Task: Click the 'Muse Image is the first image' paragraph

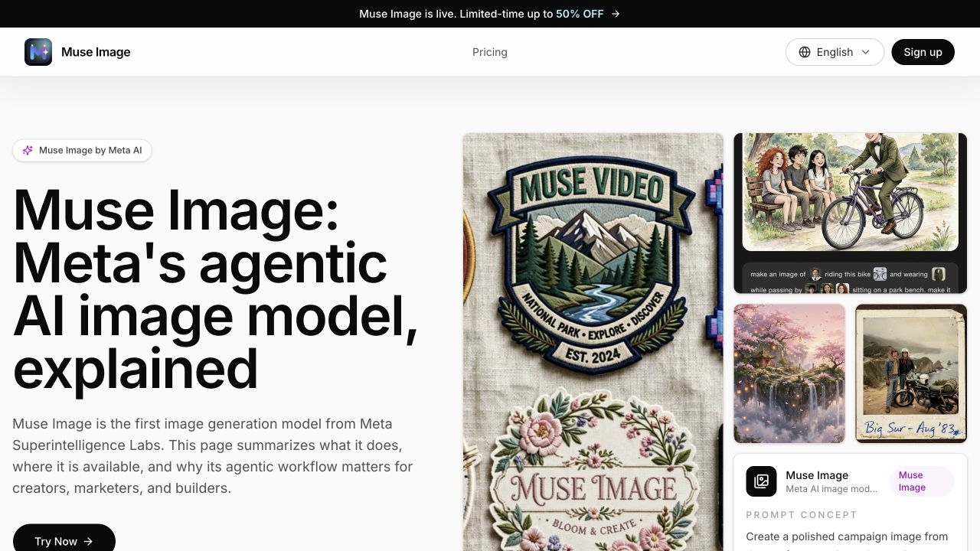Action: pyautogui.click(x=213, y=456)
